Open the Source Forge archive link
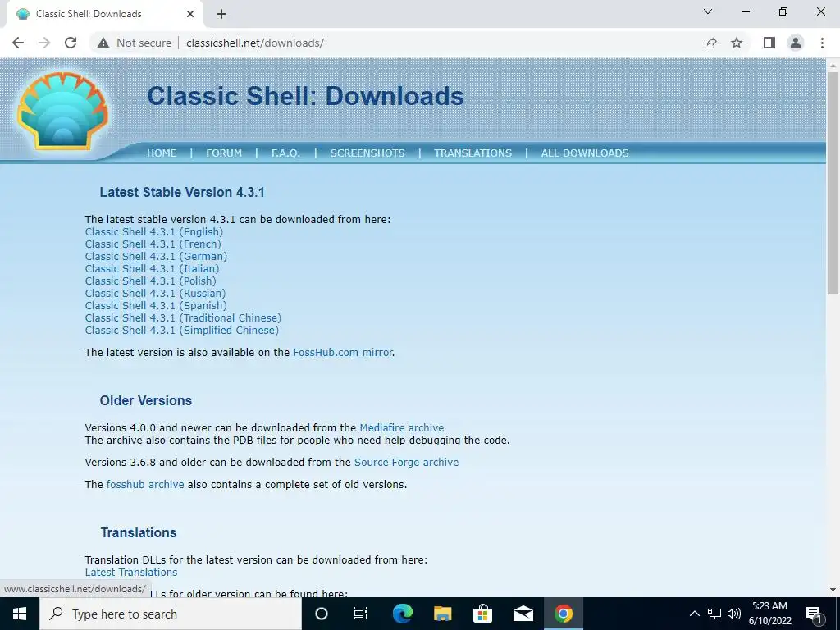Screen dimensions: 840x630 click(x=407, y=463)
